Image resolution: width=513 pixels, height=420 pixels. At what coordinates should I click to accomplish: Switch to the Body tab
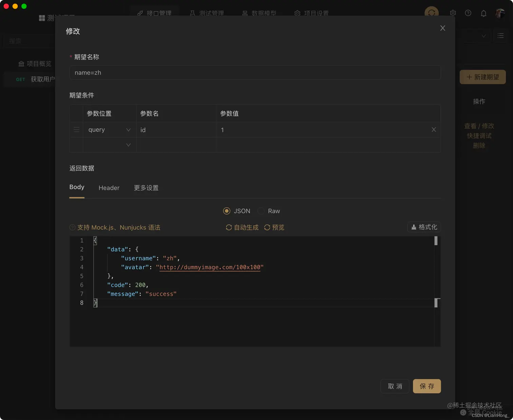tap(77, 187)
